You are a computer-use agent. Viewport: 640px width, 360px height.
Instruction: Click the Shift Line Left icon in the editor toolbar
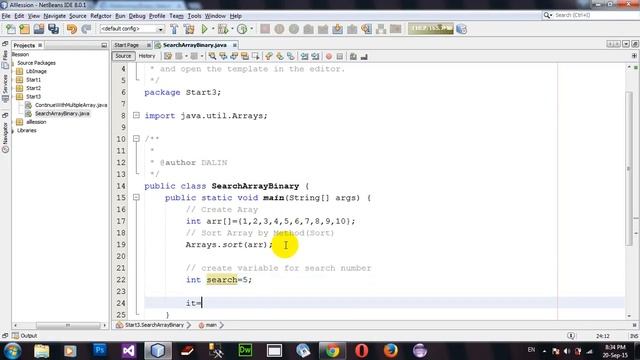pyautogui.click(x=304, y=56)
